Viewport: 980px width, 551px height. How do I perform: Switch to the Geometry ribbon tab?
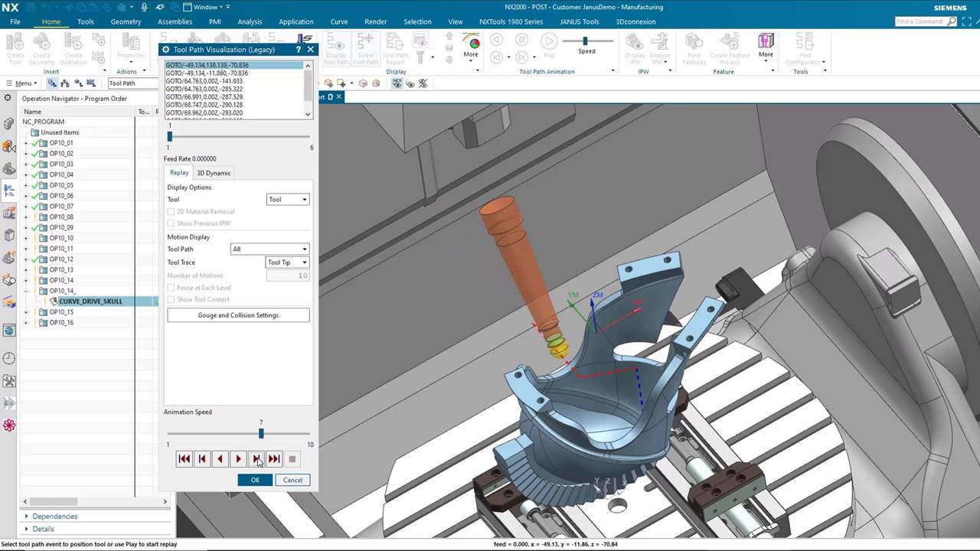point(126,21)
